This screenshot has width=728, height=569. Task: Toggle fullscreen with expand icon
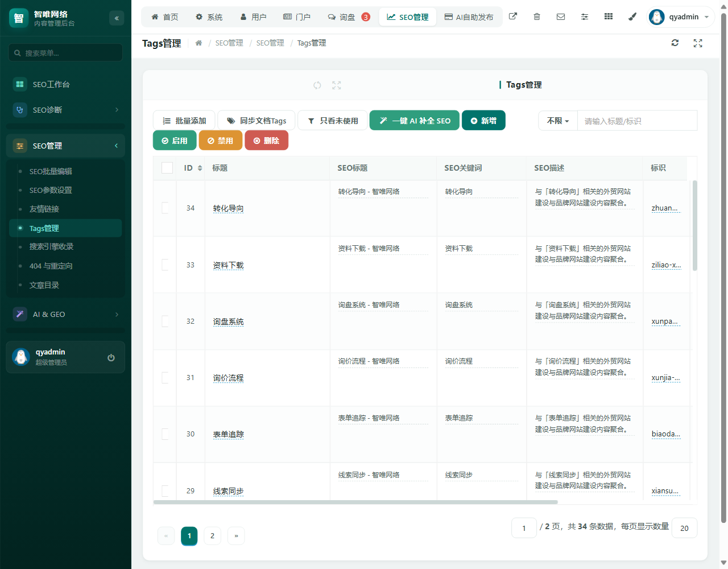pyautogui.click(x=698, y=43)
